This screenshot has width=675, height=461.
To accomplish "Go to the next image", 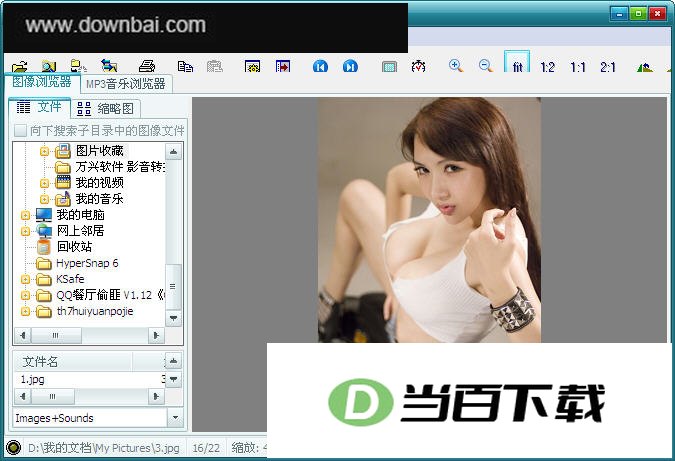I will [x=350, y=66].
